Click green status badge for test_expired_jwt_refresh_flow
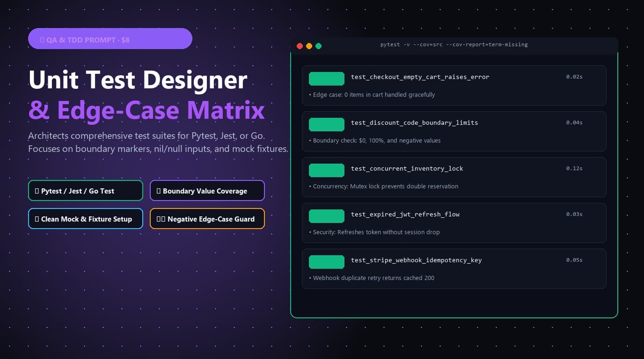This screenshot has height=359, width=644. point(327,216)
